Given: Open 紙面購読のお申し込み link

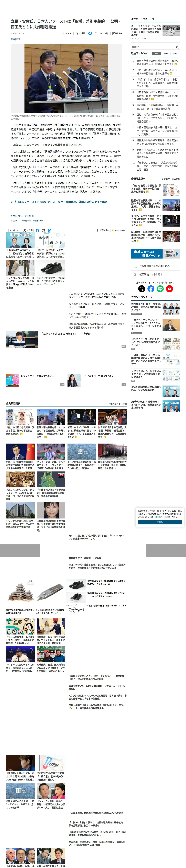Looking at the screenshot, I should coord(155,274).
